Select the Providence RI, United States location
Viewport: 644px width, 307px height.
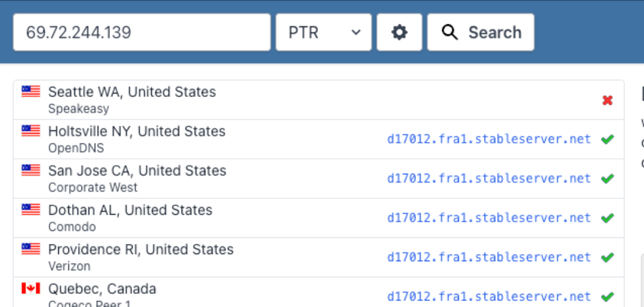tap(140, 250)
